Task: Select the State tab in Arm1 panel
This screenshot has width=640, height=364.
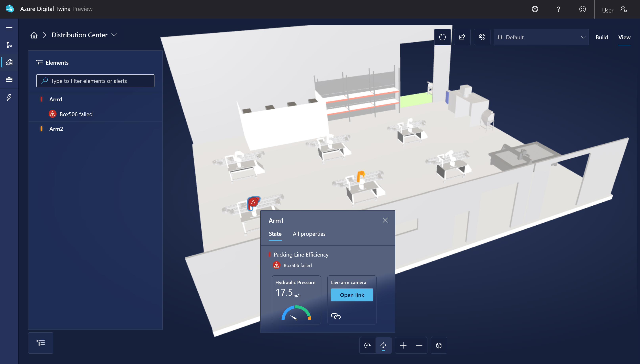Action: point(275,233)
